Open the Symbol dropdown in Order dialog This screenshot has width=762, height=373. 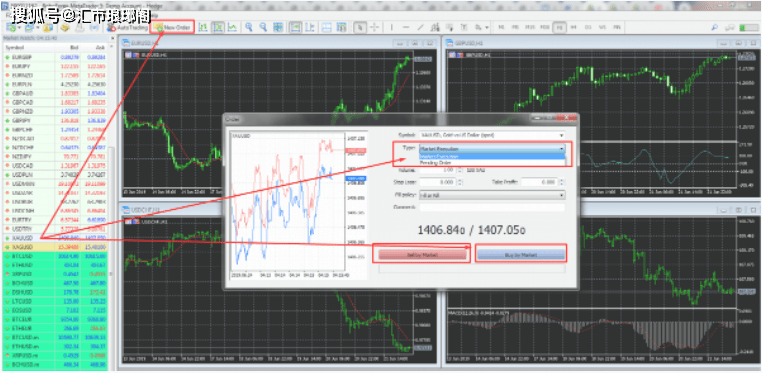coord(492,135)
